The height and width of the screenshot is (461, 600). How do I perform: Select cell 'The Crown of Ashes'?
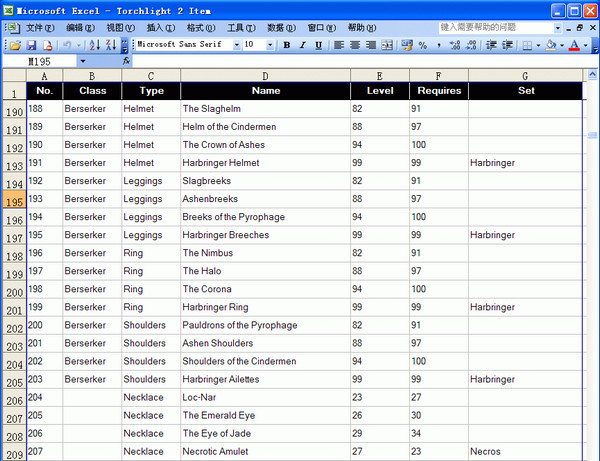265,145
